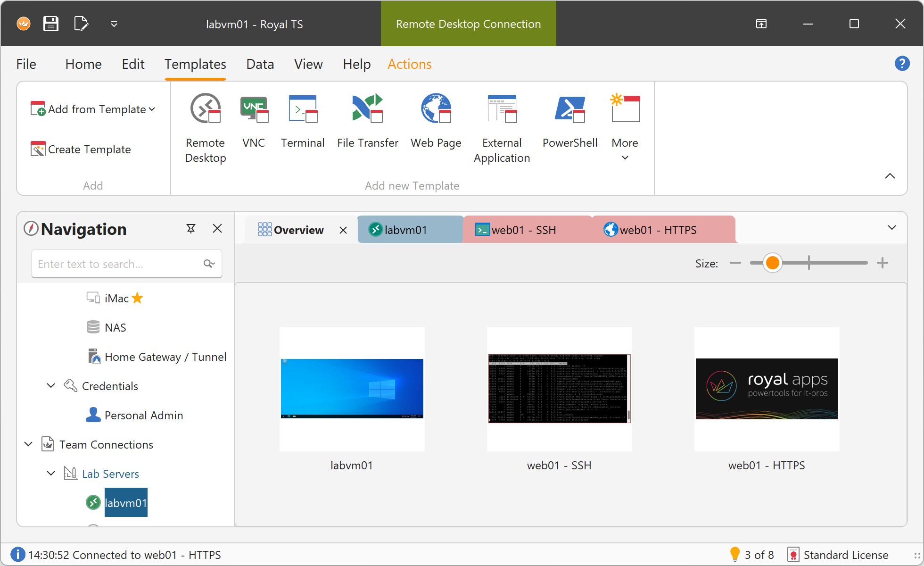Screen dimensions: 924x566
Task: Add a new File Transfer template
Action: tap(368, 122)
